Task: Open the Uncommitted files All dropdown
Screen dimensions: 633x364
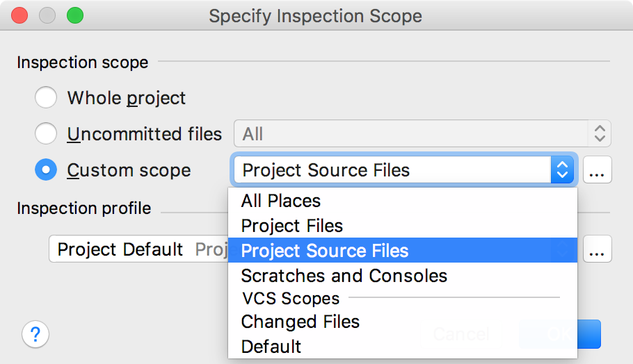Action: pyautogui.click(x=422, y=133)
